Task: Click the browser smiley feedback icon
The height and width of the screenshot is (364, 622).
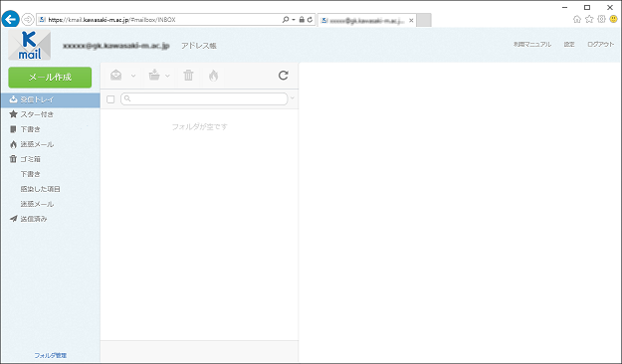Action: (x=613, y=19)
